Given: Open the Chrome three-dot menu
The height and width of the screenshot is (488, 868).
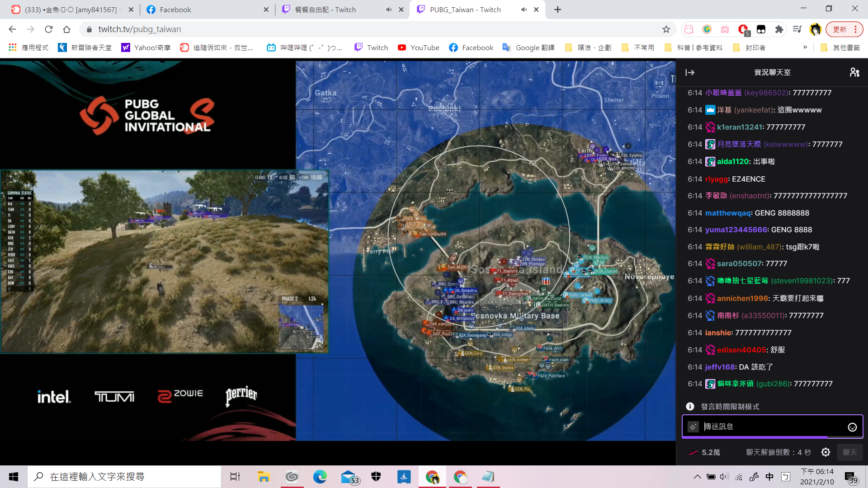Looking at the screenshot, I should coord(856,29).
